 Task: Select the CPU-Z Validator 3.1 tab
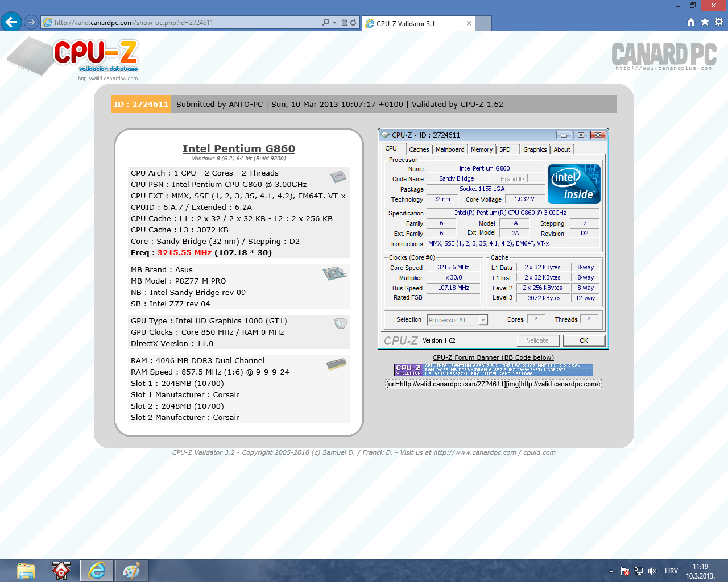pyautogui.click(x=418, y=23)
